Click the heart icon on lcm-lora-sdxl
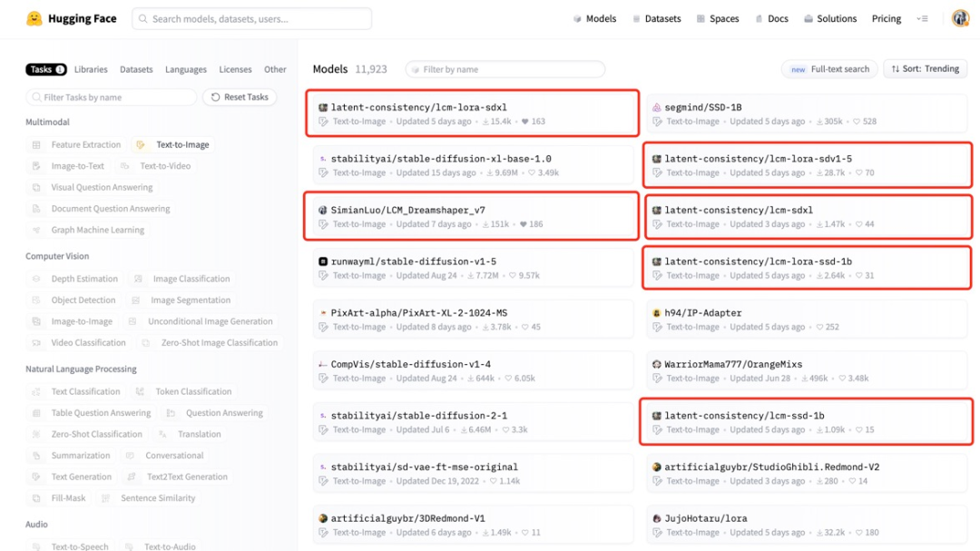980x551 pixels. point(525,122)
